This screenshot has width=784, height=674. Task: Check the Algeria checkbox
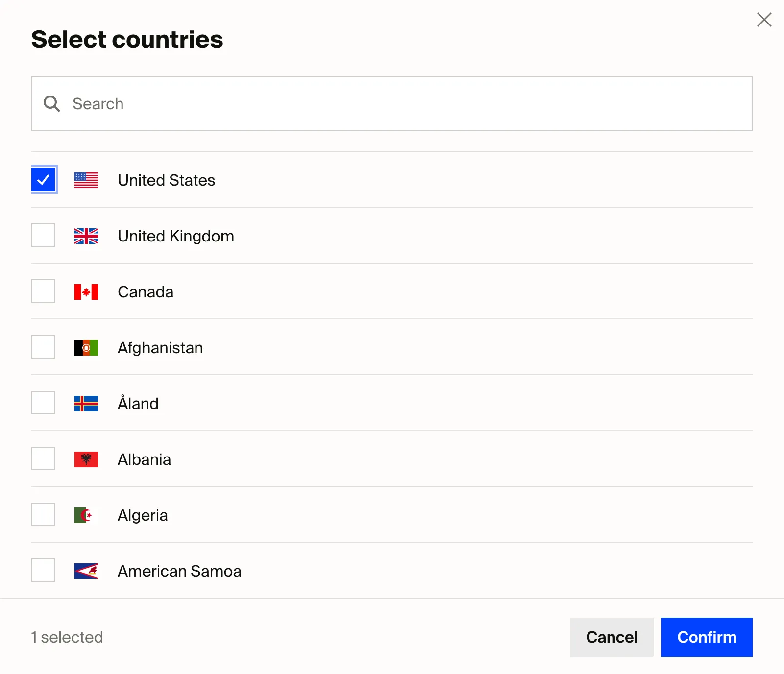[43, 515]
